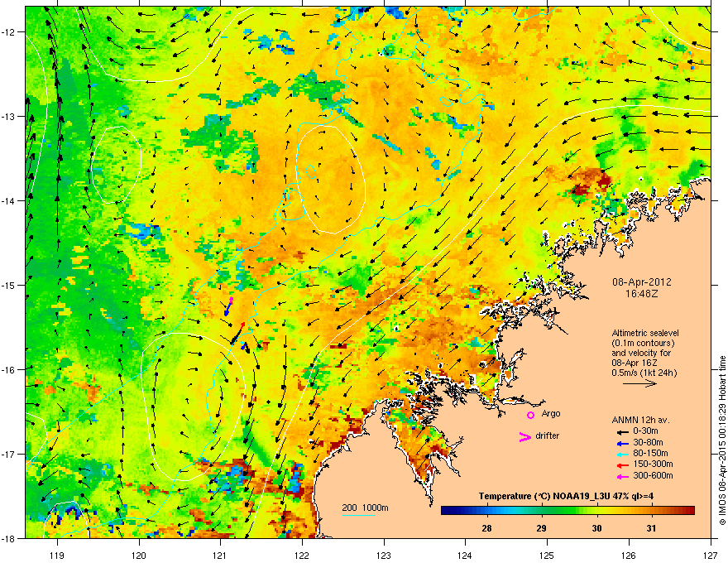
Task: Click the black 0-30m arrow legend icon
Action: [x=623, y=431]
